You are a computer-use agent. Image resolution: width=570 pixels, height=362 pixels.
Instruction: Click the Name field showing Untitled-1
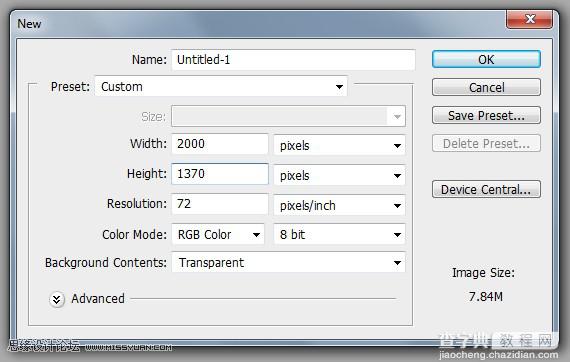point(293,60)
